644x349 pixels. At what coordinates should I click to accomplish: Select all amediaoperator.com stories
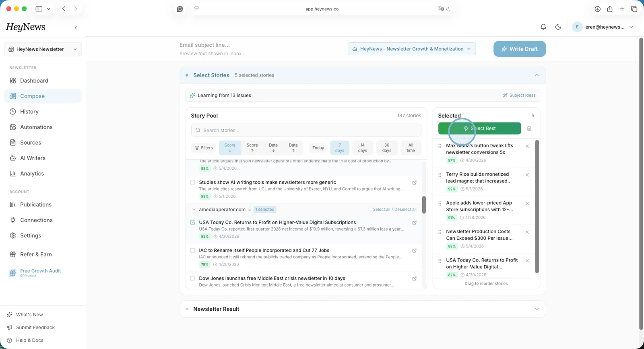381,210
